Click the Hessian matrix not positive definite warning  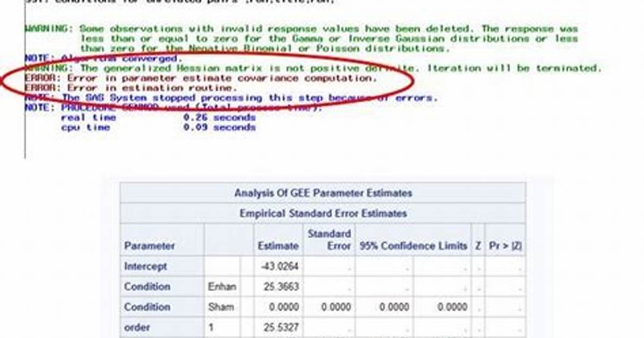[313, 68]
